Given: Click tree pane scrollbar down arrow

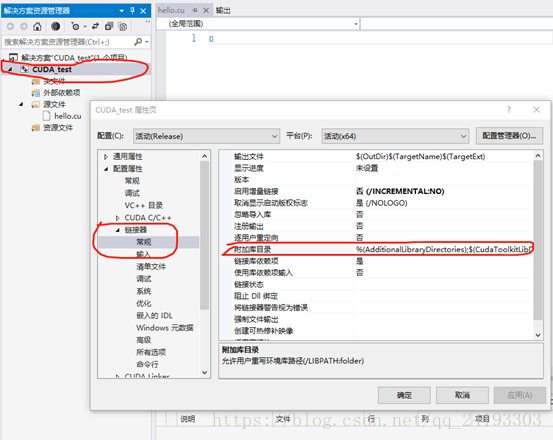Looking at the screenshot, I should coord(205,372).
